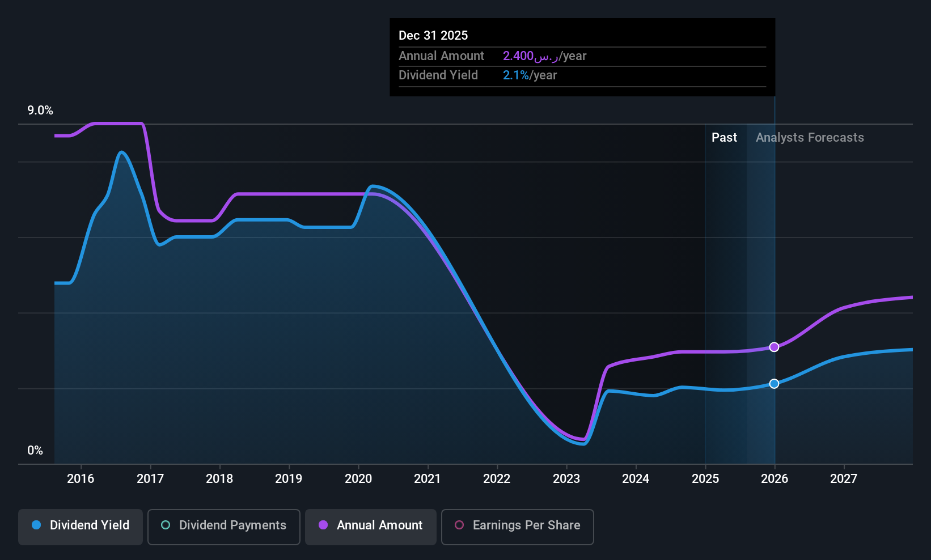The height and width of the screenshot is (560, 931).
Task: Select the 2016 axis label
Action: (x=81, y=479)
